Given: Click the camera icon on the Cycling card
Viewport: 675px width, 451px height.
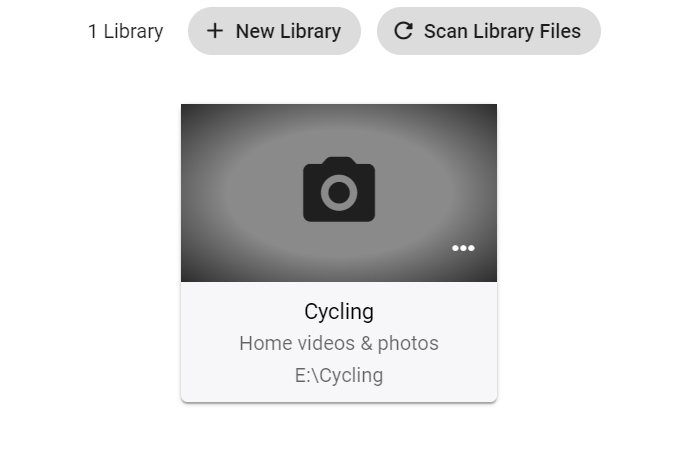Looking at the screenshot, I should (339, 189).
